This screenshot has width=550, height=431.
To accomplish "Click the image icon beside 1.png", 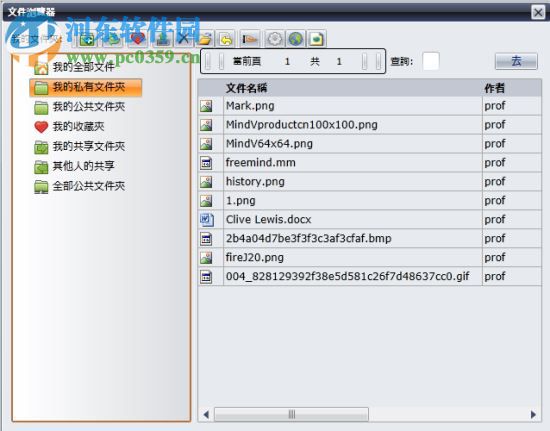I will click(x=206, y=201).
